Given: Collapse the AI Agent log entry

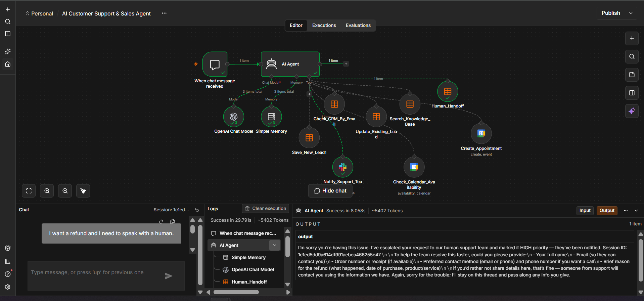Looking at the screenshot, I should pos(275,245).
